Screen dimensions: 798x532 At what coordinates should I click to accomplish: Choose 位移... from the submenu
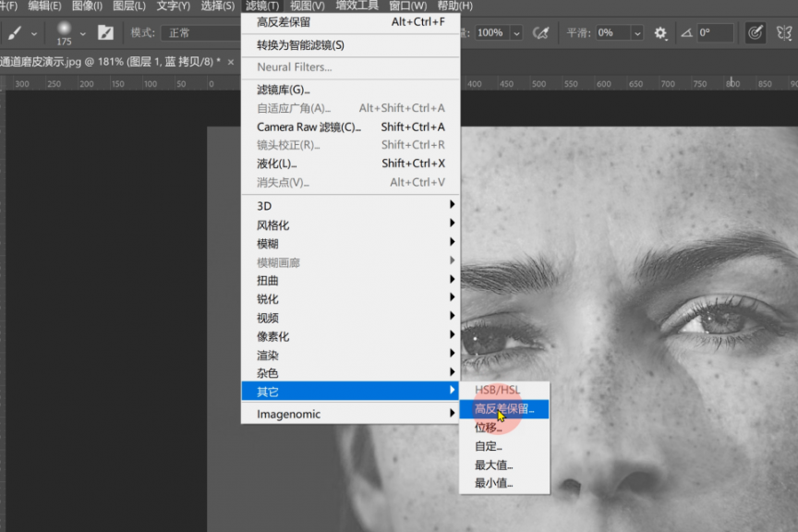[489, 428]
